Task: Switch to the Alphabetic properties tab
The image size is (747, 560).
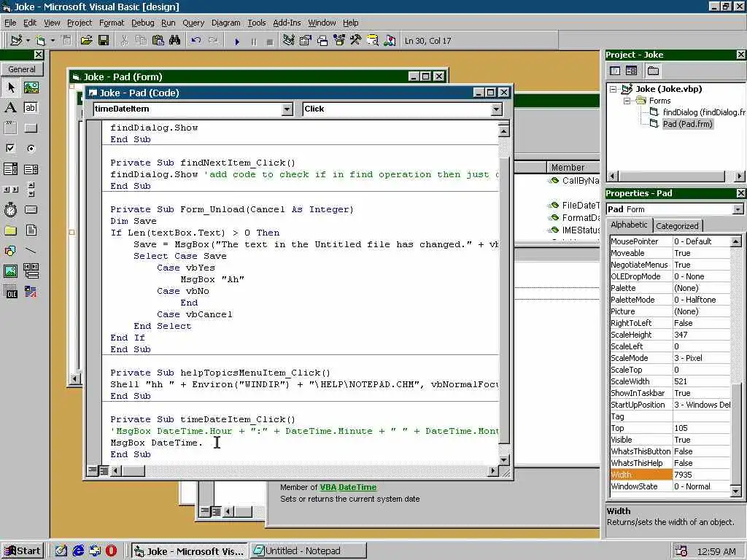Action: coord(629,225)
